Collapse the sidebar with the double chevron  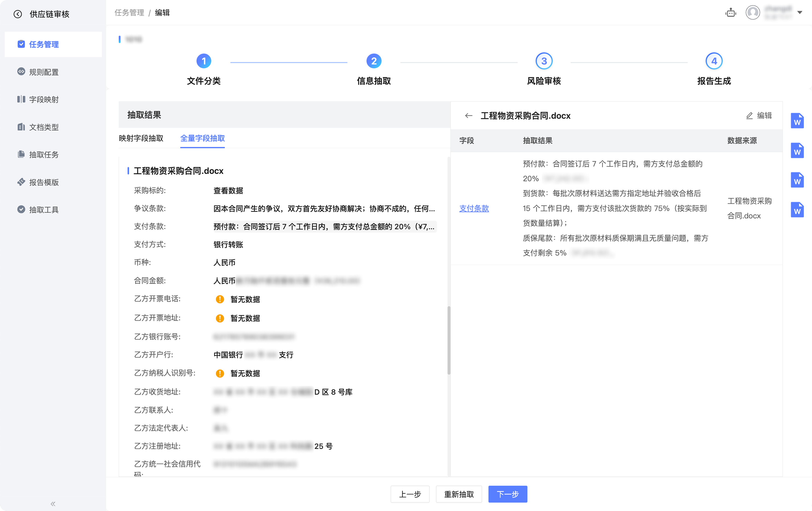click(x=53, y=504)
